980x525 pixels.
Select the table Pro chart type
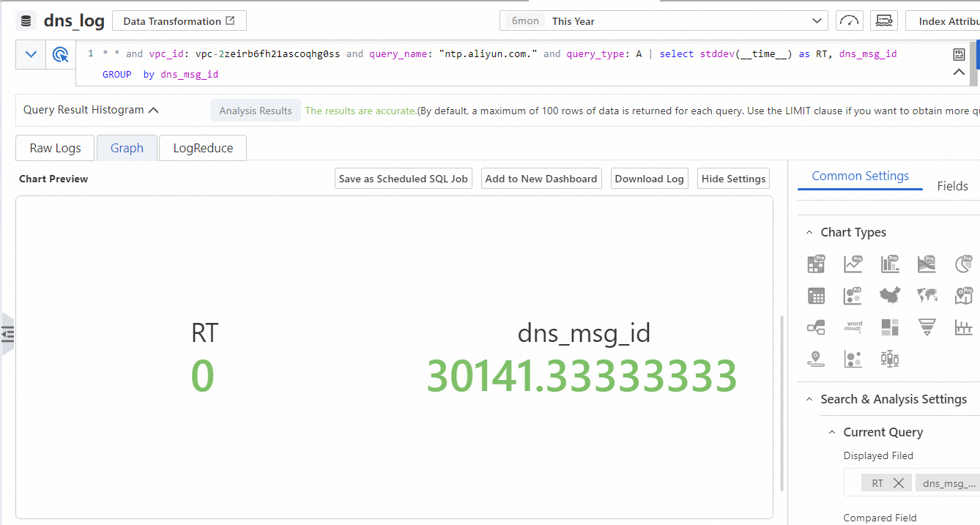coord(816,264)
